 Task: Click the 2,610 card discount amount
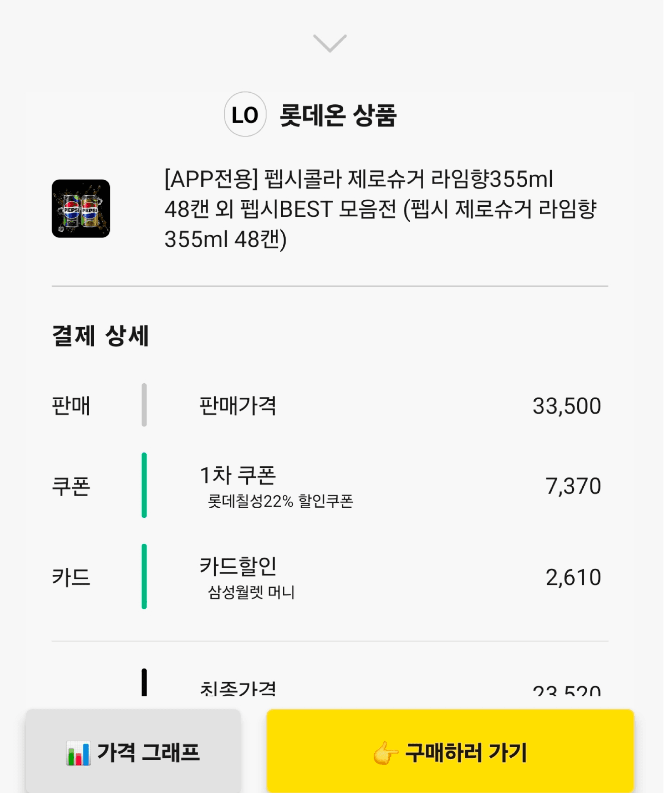(x=573, y=577)
